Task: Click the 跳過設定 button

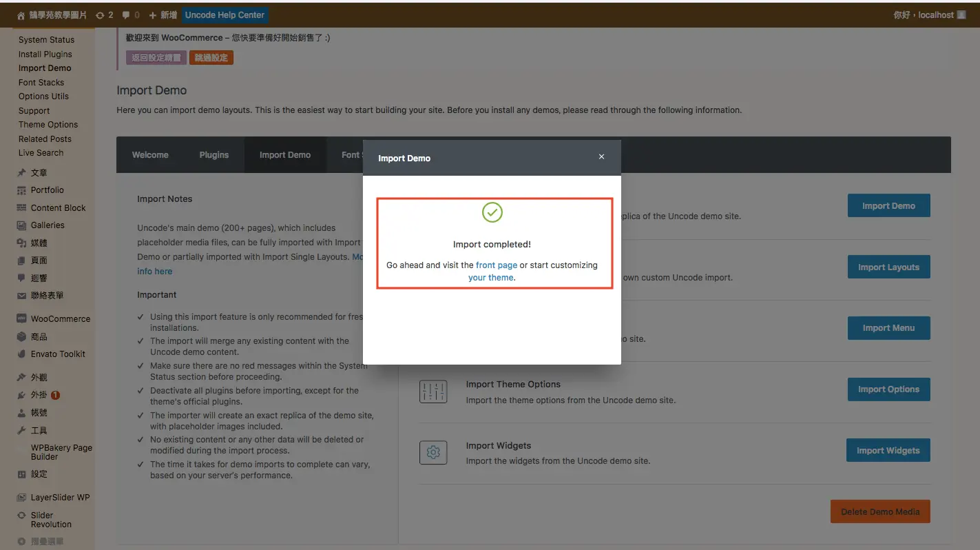Action: click(x=211, y=58)
